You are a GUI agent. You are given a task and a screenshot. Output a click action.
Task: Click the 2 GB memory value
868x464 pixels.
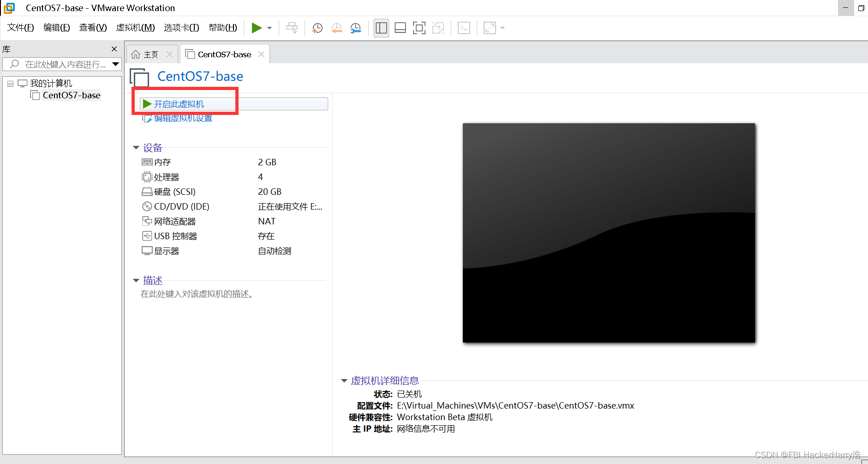click(x=267, y=162)
